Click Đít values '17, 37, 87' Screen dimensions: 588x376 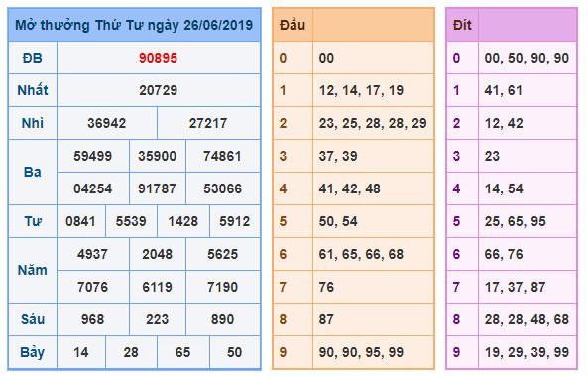pyautogui.click(x=515, y=287)
